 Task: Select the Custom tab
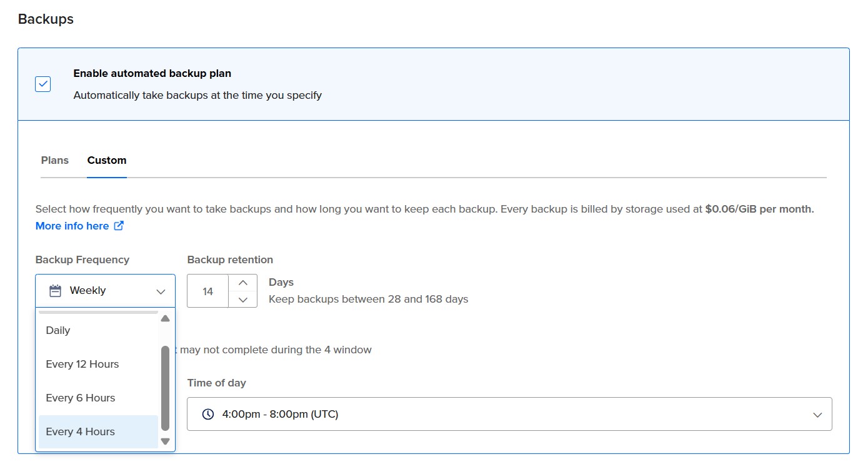[x=106, y=160]
